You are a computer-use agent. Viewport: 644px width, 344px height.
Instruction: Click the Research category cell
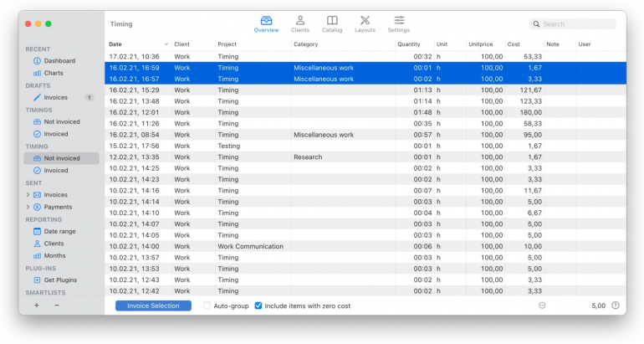[308, 157]
